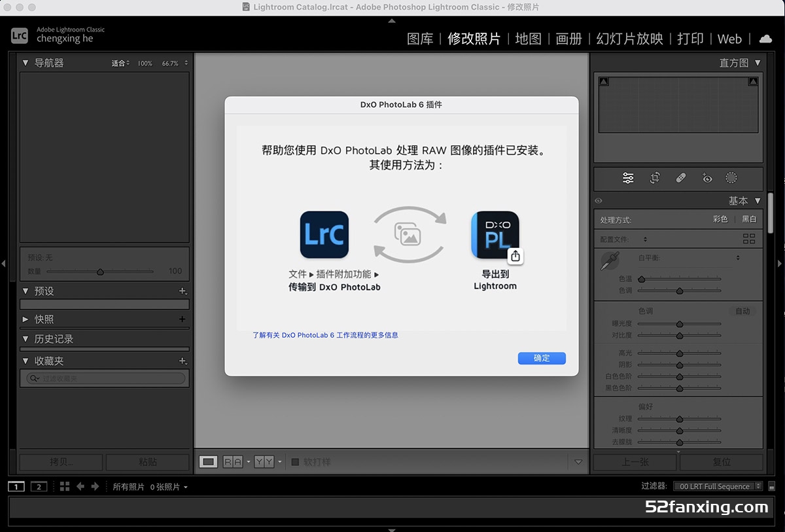Screen dimensions: 785x532
Task: Switch to the 图库 Library module
Action: pyautogui.click(x=420, y=39)
